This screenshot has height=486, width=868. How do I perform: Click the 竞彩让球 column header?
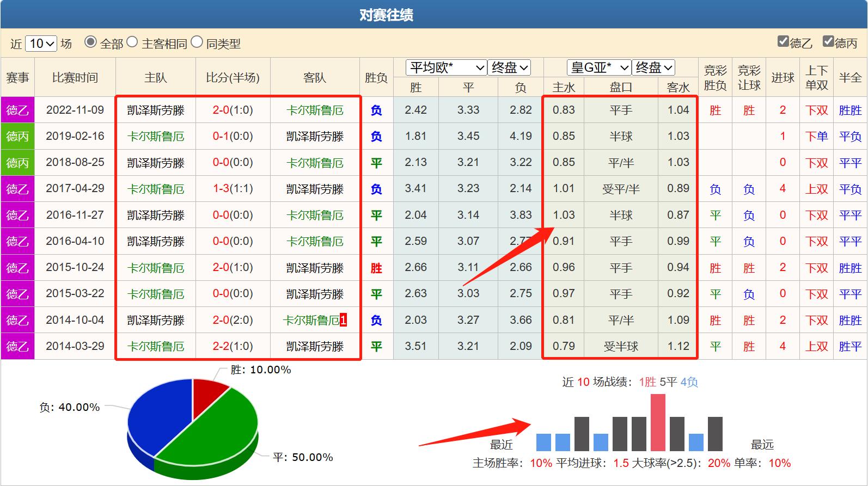tap(749, 78)
